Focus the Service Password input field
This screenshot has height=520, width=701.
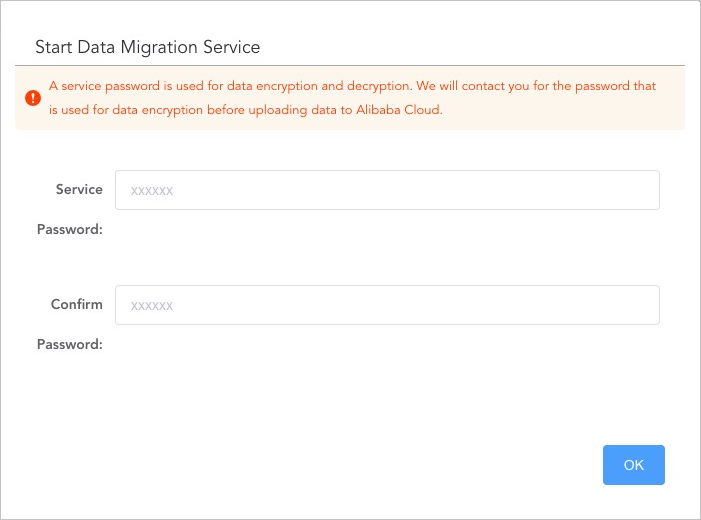click(387, 190)
